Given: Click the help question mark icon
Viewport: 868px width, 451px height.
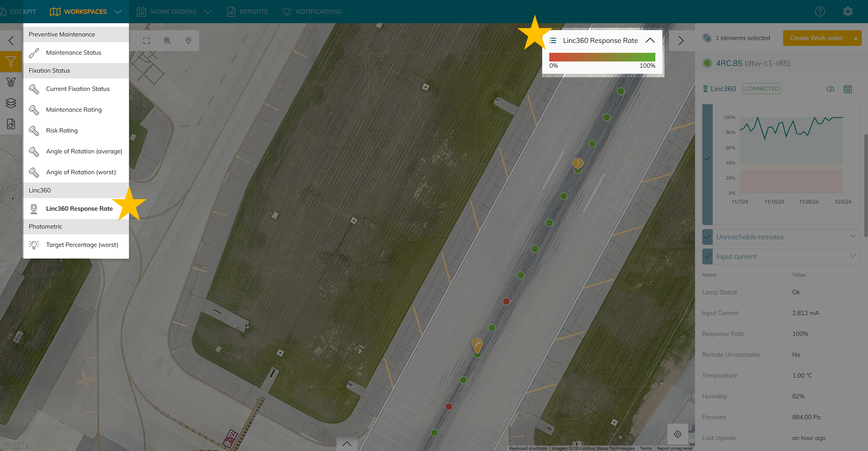Looking at the screenshot, I should [820, 12].
